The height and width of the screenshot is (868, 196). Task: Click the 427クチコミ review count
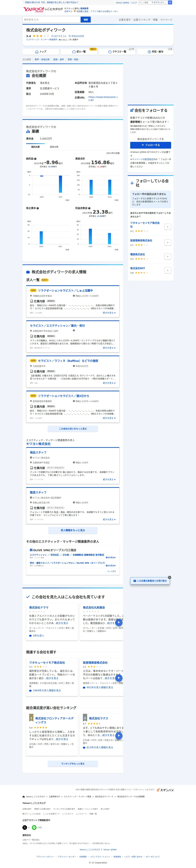pyautogui.click(x=59, y=36)
